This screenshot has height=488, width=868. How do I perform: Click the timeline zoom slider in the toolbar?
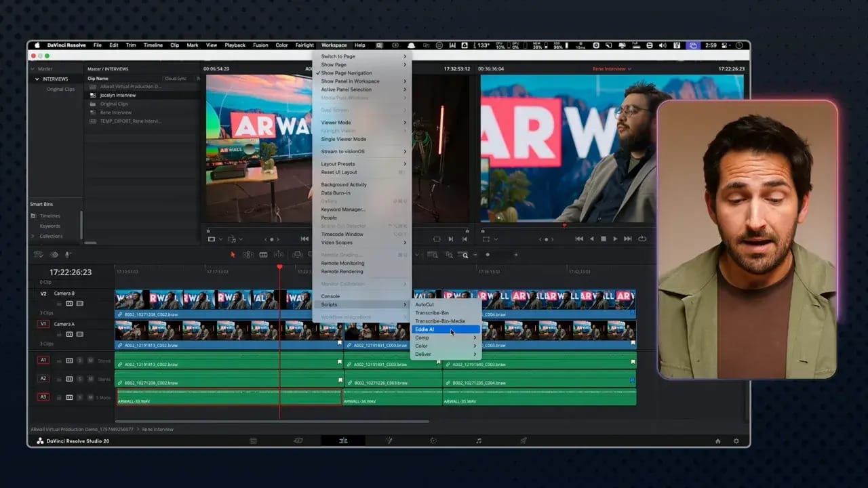click(488, 255)
